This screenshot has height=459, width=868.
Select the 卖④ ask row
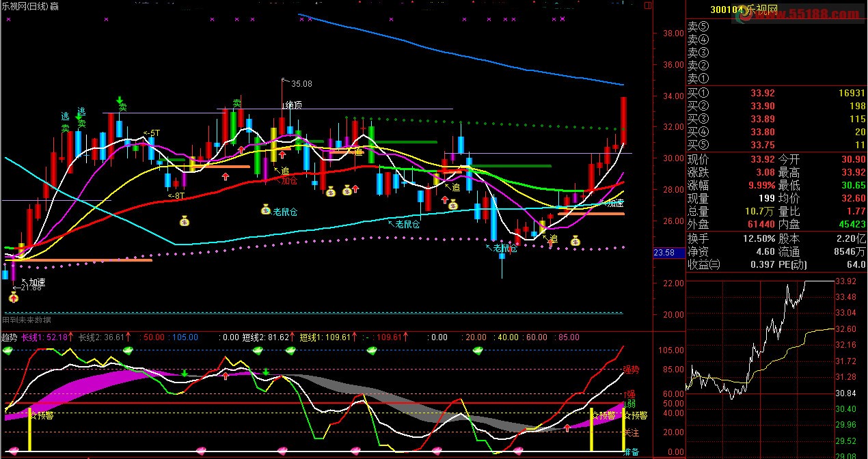(776, 40)
